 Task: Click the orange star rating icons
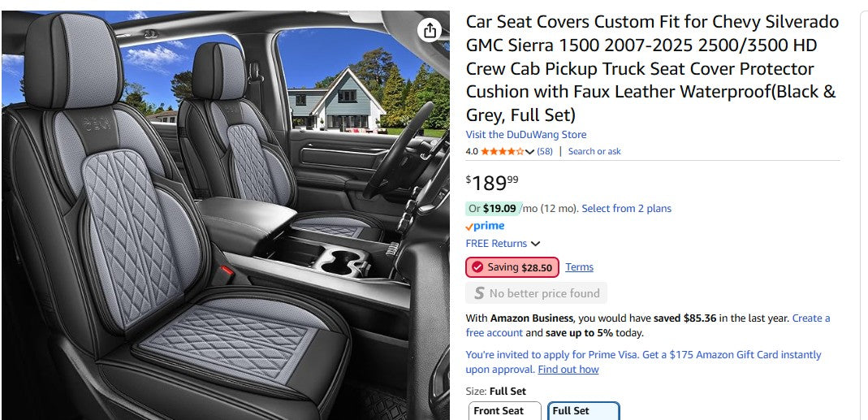tap(502, 152)
